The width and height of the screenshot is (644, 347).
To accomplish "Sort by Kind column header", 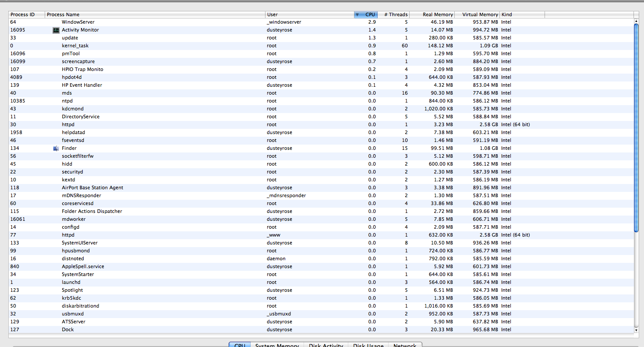I will pos(522,14).
